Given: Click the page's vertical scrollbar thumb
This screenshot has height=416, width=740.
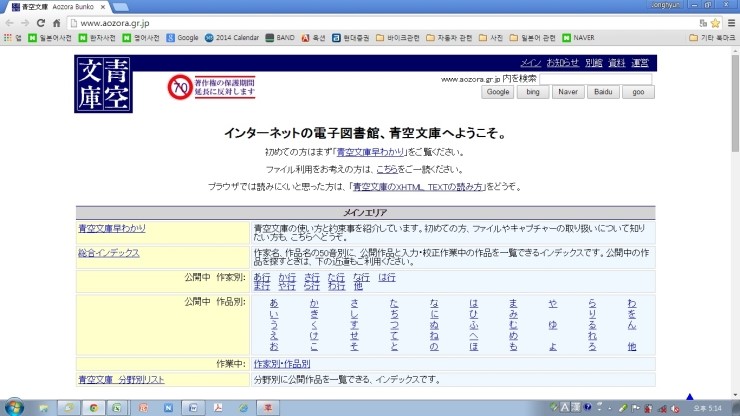Looking at the screenshot, I should (735, 103).
